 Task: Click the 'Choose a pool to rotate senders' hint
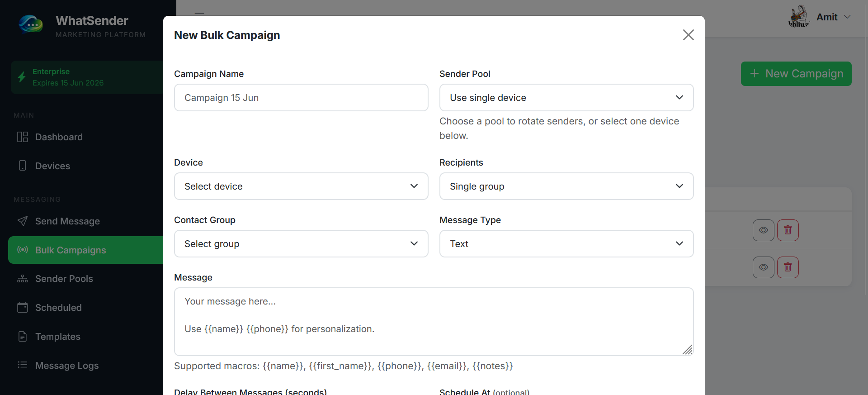pos(559,128)
